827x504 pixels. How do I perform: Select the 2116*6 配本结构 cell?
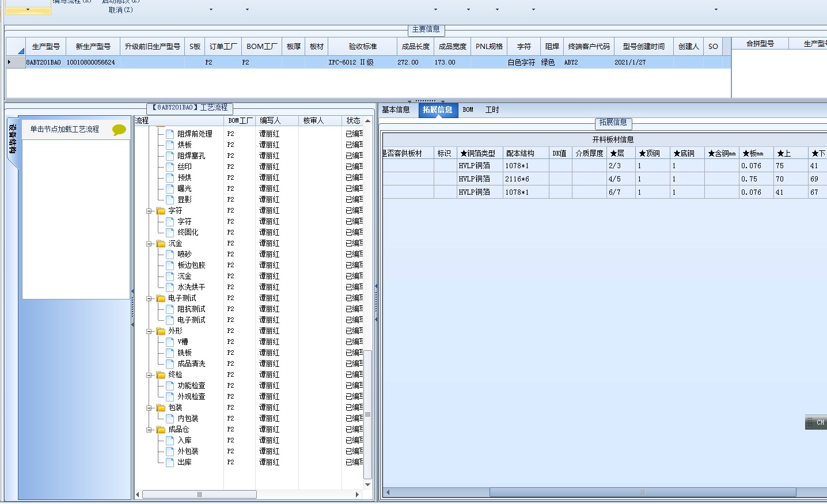526,179
